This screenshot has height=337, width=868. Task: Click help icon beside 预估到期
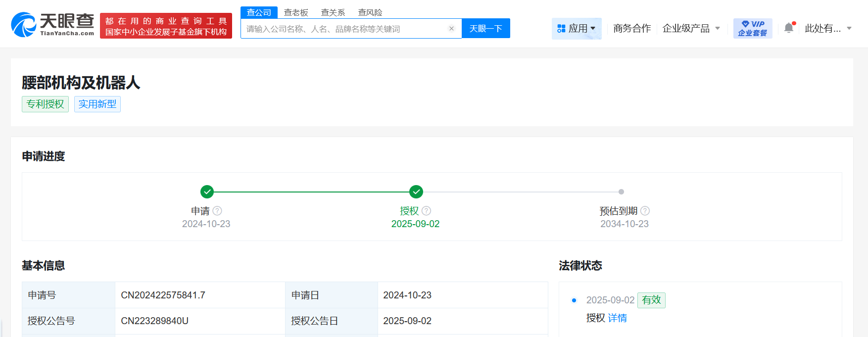pos(645,211)
